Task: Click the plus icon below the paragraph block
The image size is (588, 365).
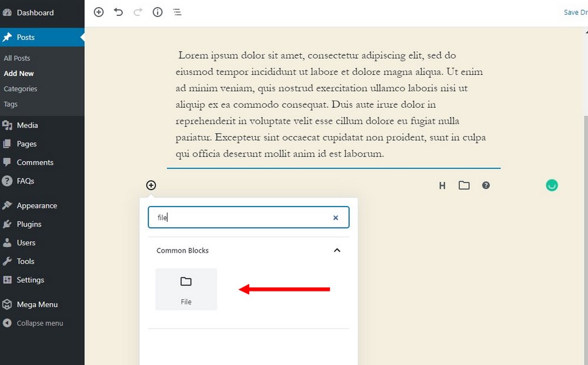Action: 151,185
